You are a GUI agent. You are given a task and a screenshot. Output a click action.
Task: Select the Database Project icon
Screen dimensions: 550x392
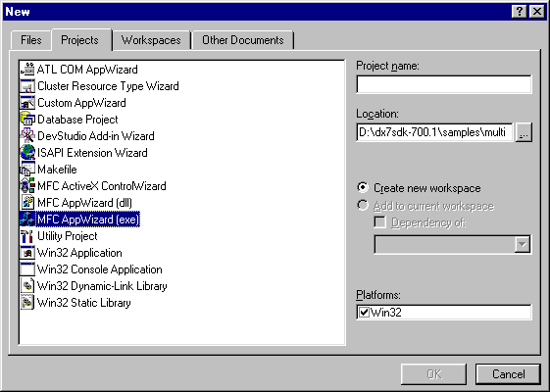(x=27, y=120)
